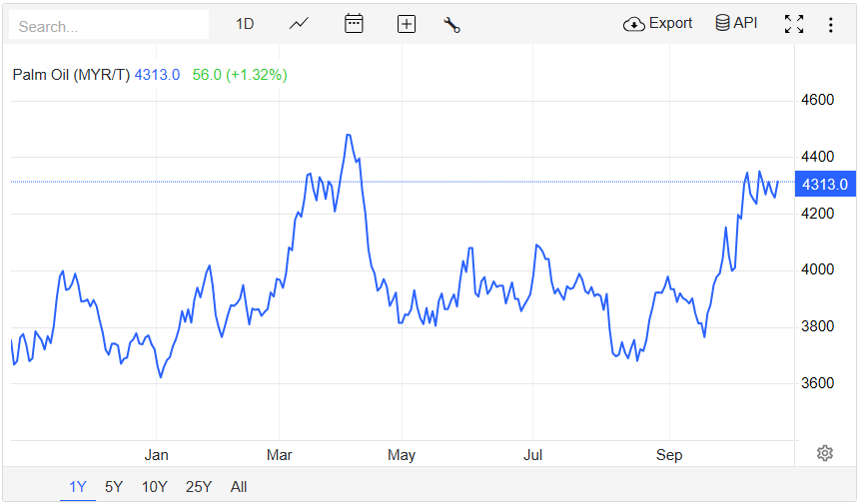Open the chart type line icon
The height and width of the screenshot is (504, 860).
pyautogui.click(x=299, y=24)
